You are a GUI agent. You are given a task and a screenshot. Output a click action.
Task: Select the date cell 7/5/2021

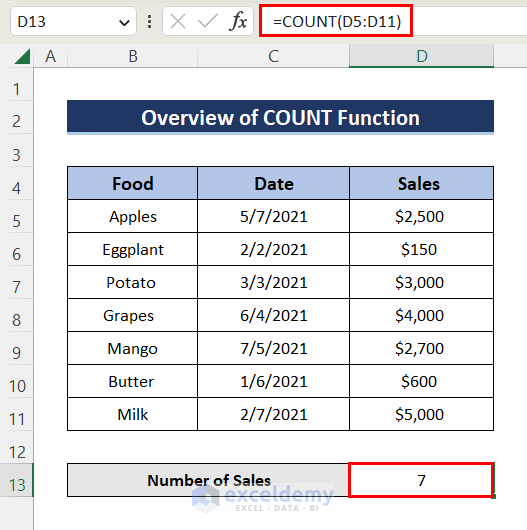click(x=273, y=348)
